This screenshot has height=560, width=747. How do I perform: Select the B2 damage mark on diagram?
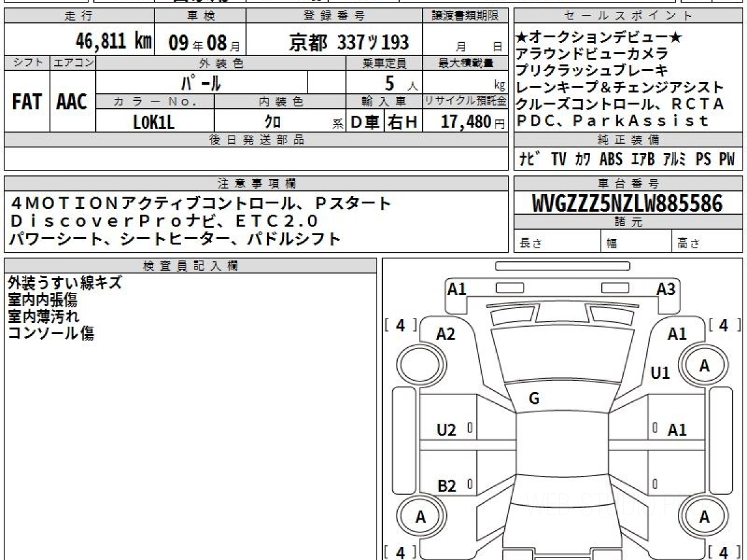click(x=446, y=486)
